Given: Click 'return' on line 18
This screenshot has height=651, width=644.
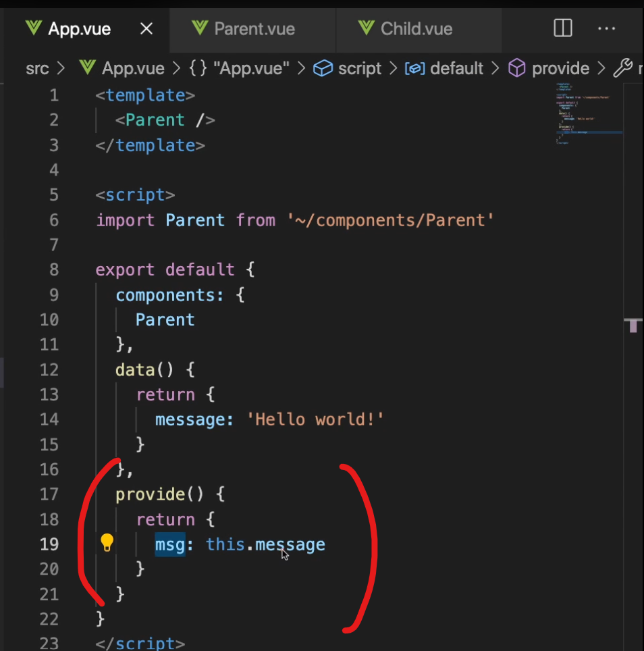Looking at the screenshot, I should coord(165,519).
